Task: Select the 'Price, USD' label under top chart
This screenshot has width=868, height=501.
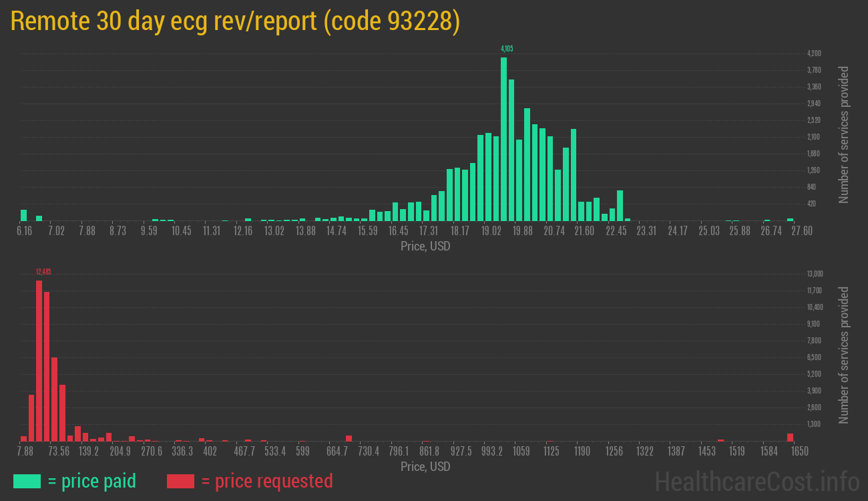Action: click(x=425, y=246)
